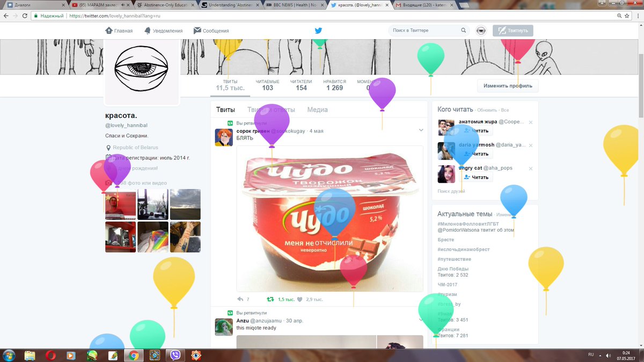Open the profile avatar menu in top bar
644x362 pixels.
(481, 31)
